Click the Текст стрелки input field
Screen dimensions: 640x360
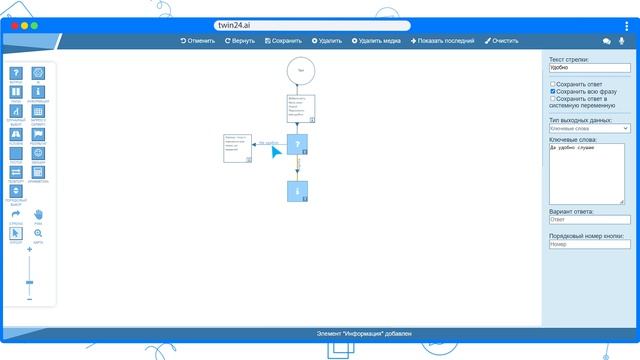[589, 68]
